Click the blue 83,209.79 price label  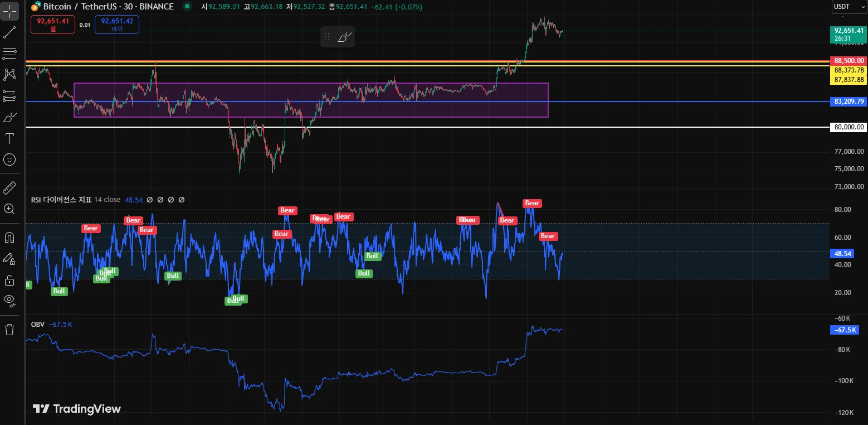pos(849,102)
